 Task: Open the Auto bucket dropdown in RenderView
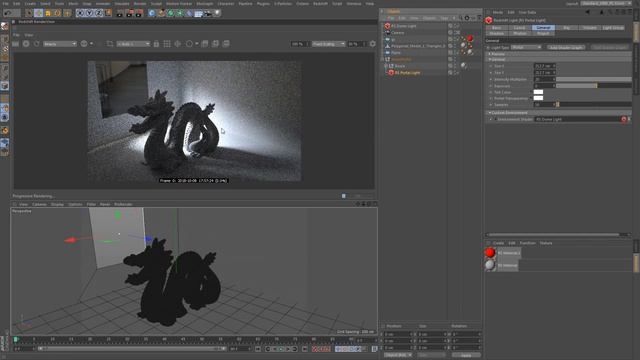(133, 44)
